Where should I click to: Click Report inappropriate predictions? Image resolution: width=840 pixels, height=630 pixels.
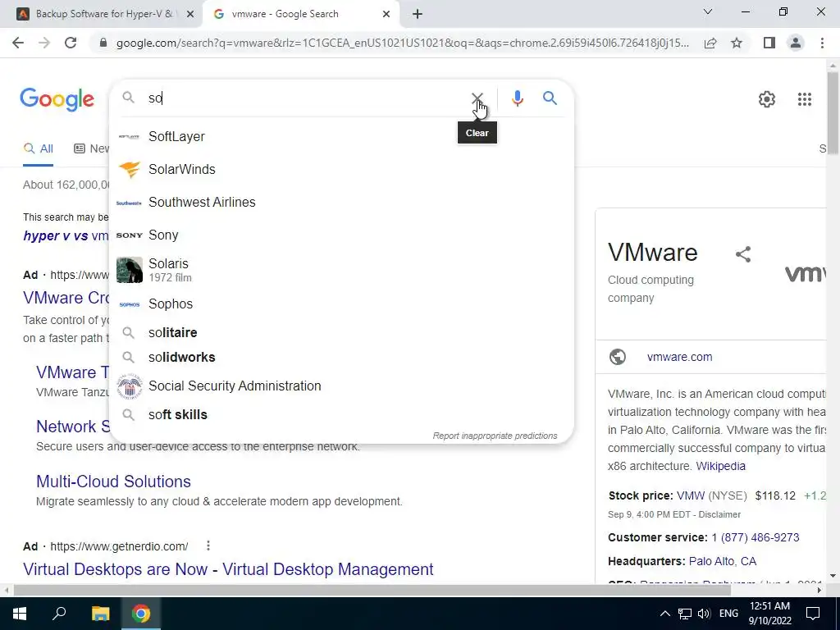click(x=495, y=436)
